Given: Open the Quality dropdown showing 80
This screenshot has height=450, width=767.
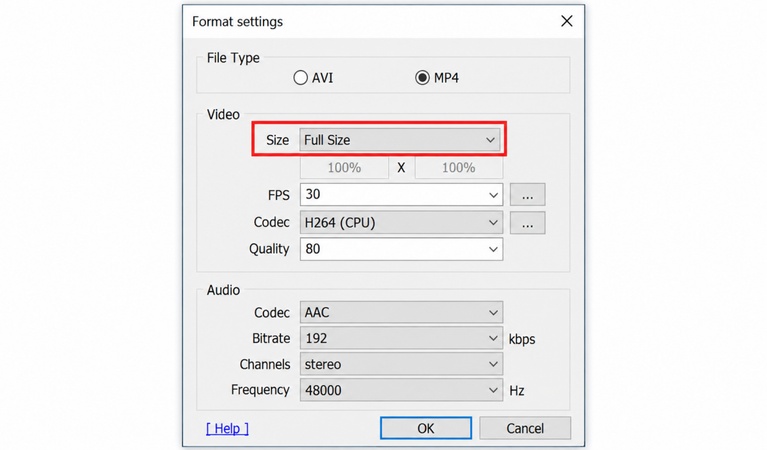Looking at the screenshot, I should tap(401, 249).
